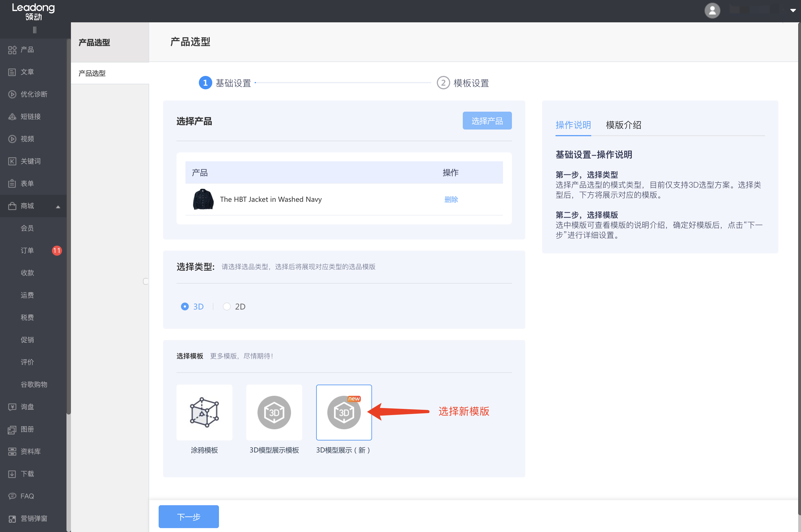Image resolution: width=801 pixels, height=532 pixels.
Task: Open the 文章 section in sidebar
Action: tap(27, 71)
